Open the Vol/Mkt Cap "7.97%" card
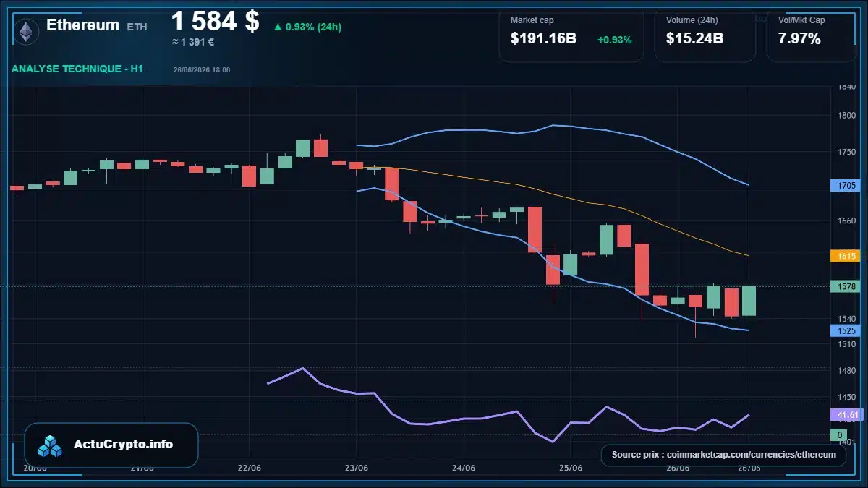 pos(812,35)
